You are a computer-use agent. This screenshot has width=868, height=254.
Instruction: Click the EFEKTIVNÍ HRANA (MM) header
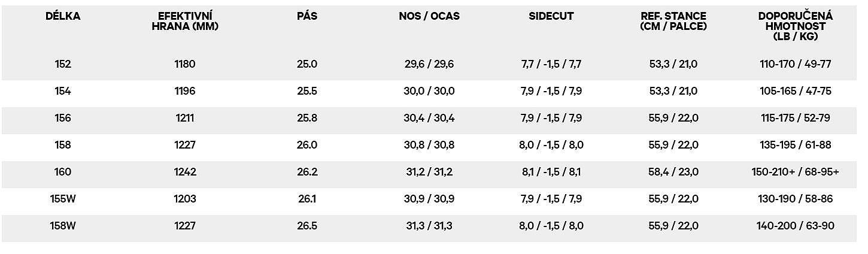click(x=185, y=21)
